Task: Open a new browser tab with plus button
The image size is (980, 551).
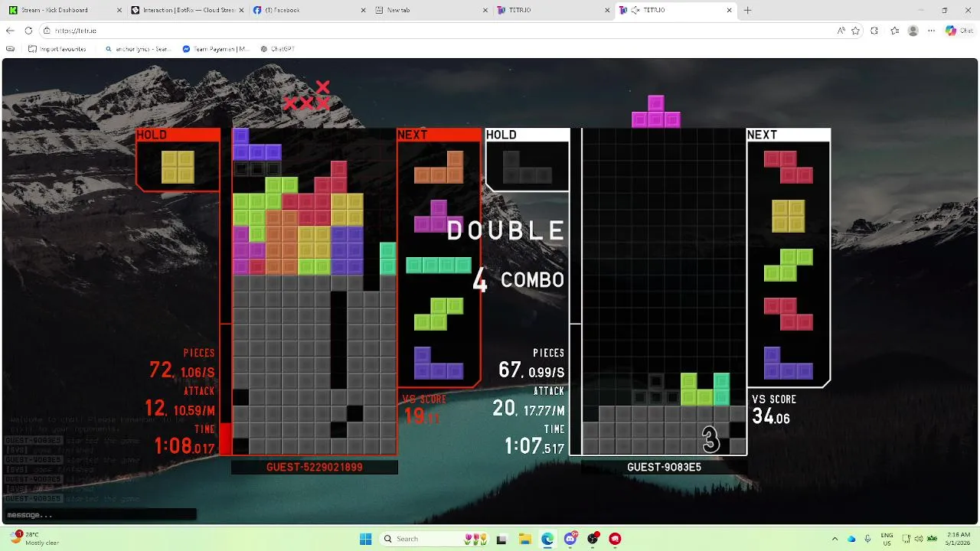Action: click(x=748, y=10)
